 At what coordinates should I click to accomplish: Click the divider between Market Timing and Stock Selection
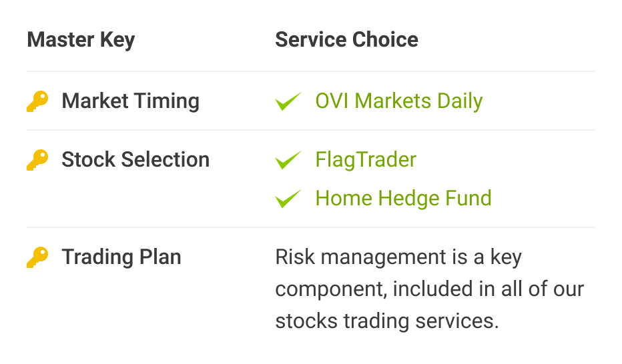click(x=311, y=130)
